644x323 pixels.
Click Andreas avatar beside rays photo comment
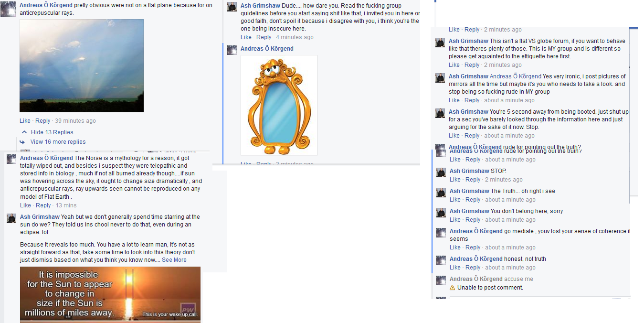coord(8,9)
